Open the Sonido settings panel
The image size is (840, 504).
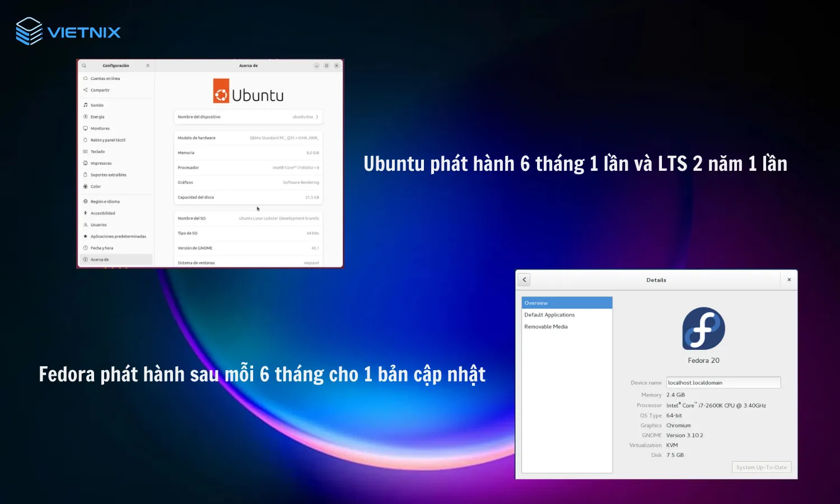coord(116,105)
